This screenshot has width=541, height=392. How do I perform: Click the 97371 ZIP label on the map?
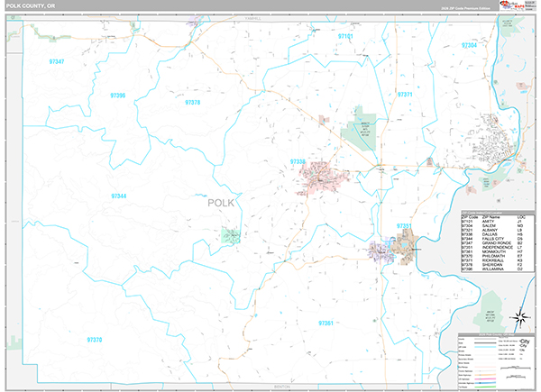click(404, 95)
